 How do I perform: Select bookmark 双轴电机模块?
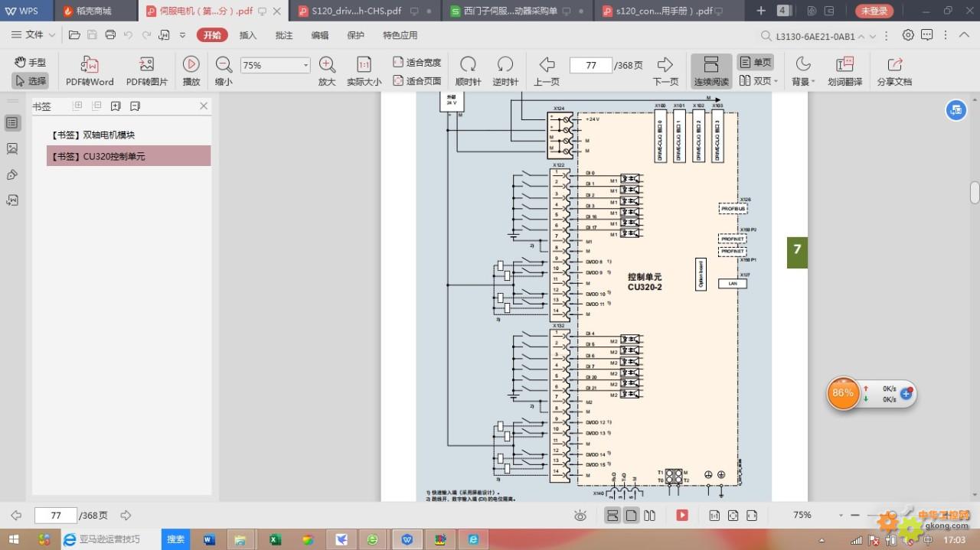(129, 135)
